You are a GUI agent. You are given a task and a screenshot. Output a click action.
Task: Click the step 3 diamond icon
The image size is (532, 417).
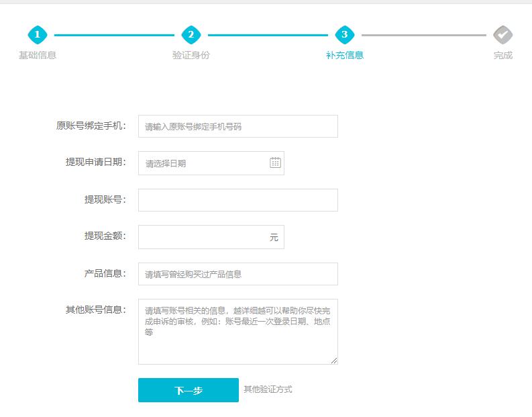(345, 34)
